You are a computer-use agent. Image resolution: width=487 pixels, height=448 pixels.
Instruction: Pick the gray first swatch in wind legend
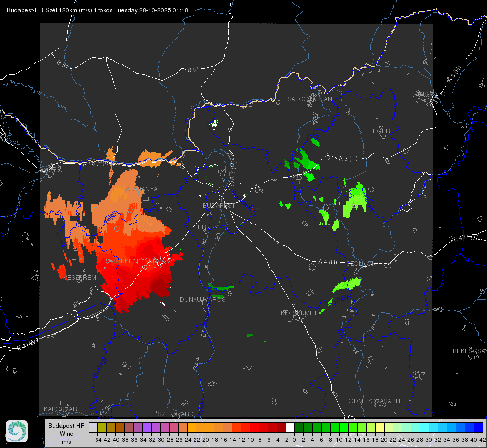click(93, 428)
